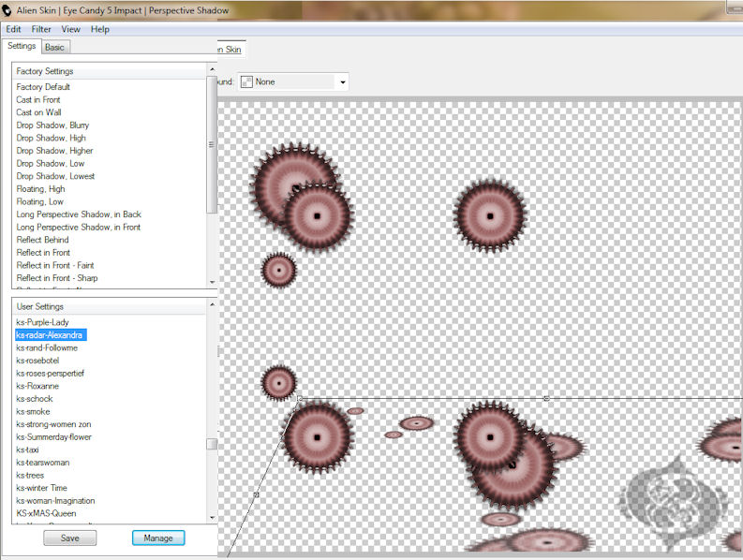
Task: Select Drop Shadow, Higher preset
Action: click(54, 151)
